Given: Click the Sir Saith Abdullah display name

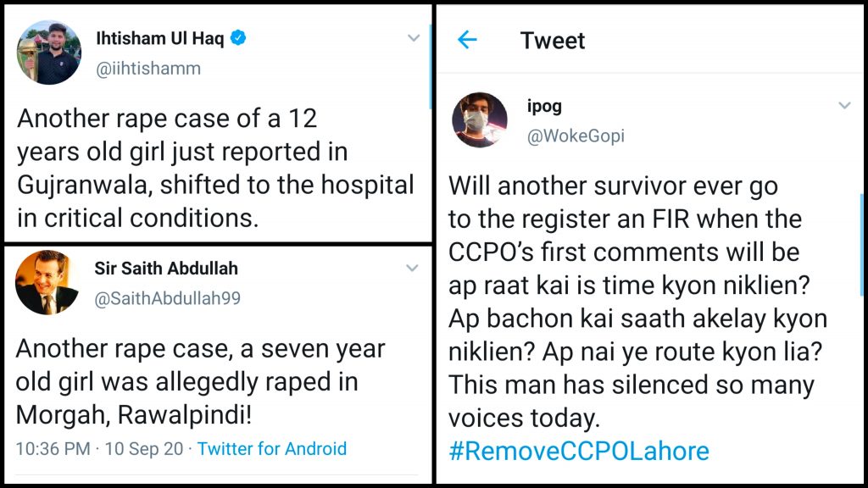Looking at the screenshot, I should tap(166, 269).
